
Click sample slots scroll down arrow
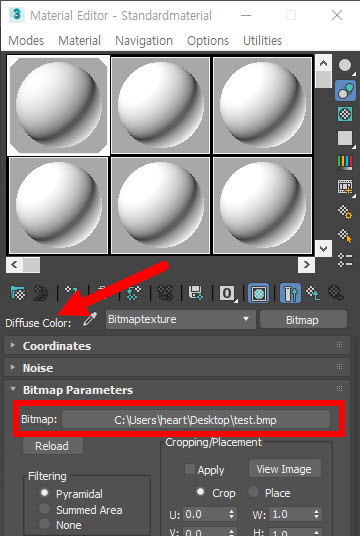(323, 248)
